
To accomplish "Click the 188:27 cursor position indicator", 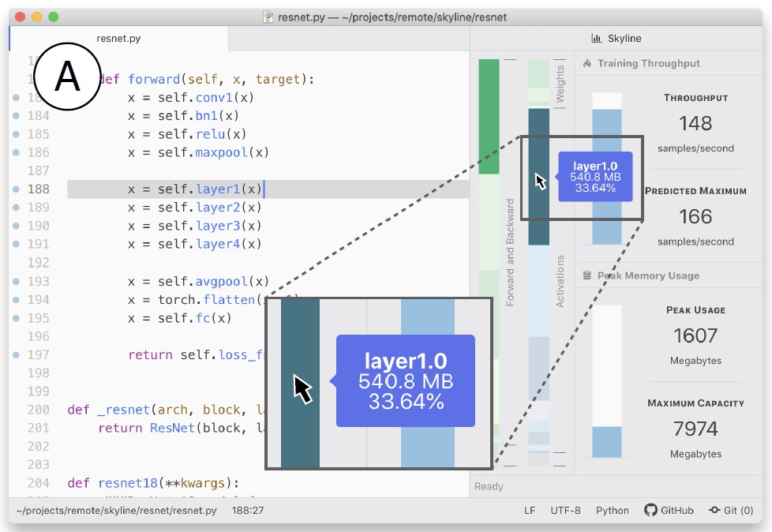I will 248,510.
